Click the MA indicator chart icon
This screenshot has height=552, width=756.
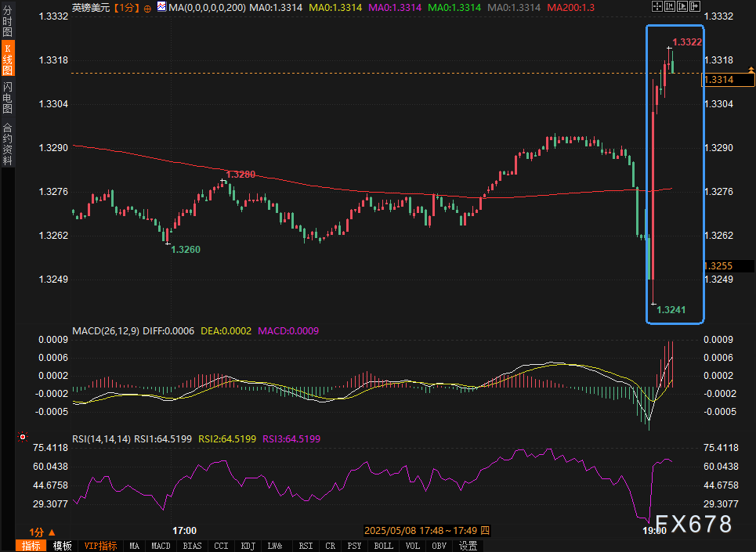click(161, 7)
